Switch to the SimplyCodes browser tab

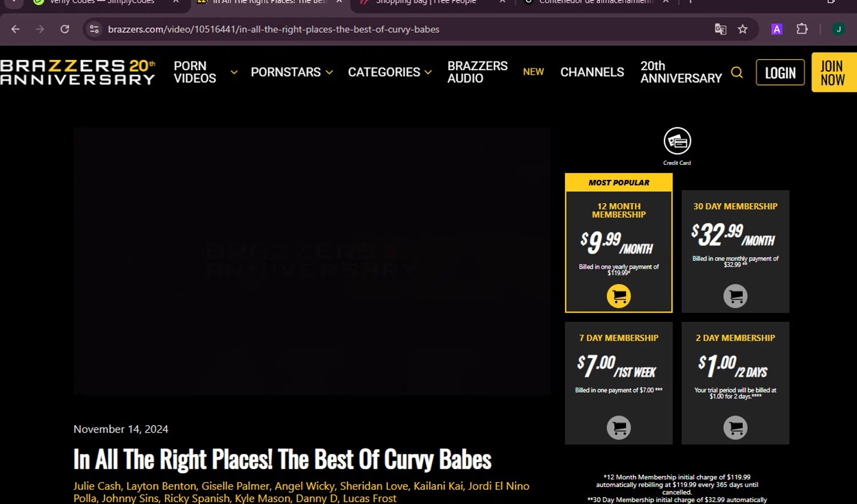pos(102,2)
